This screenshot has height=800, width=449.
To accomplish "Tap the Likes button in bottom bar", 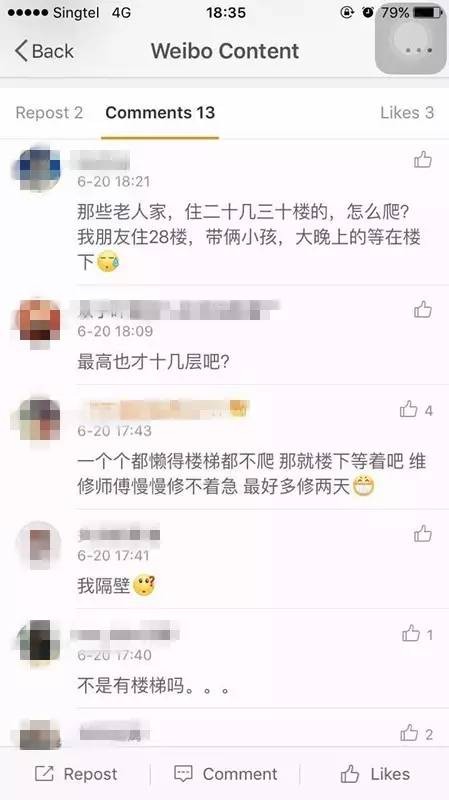I will 375,774.
